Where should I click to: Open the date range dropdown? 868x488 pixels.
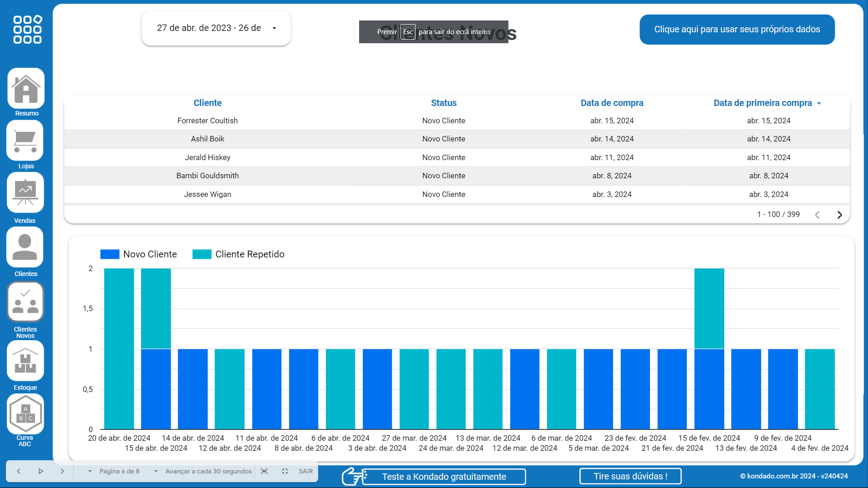tap(216, 28)
